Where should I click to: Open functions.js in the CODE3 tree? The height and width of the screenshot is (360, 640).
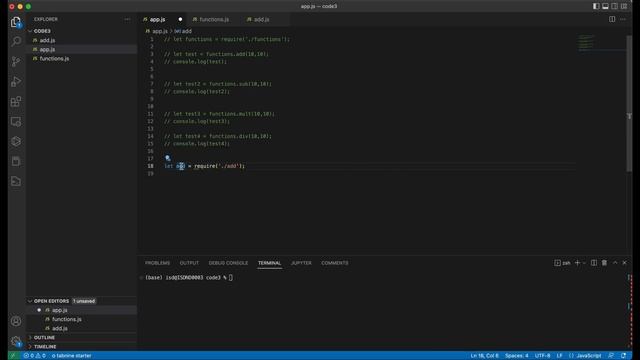click(82, 58)
